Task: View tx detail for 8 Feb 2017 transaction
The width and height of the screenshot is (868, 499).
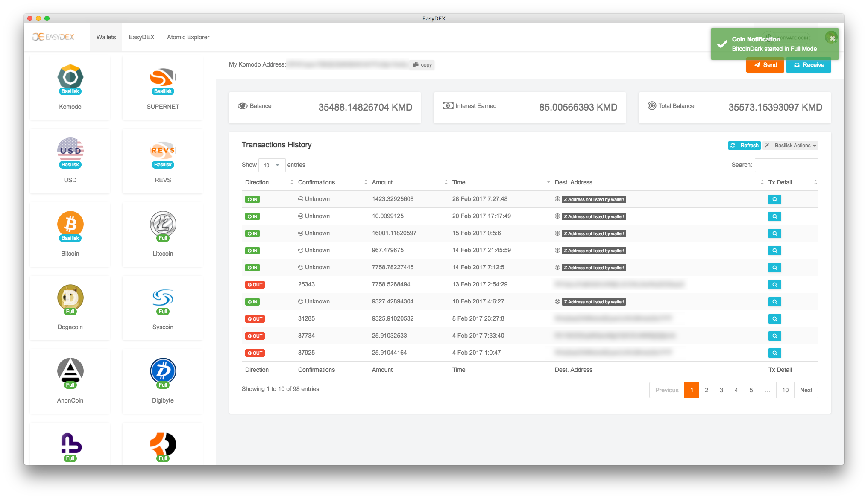Action: (x=774, y=319)
